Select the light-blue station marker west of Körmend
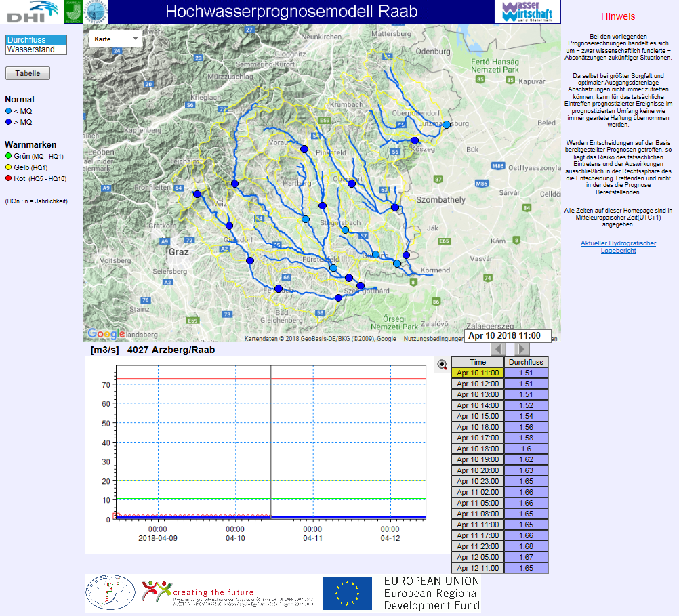The image size is (679, 616). (397, 264)
